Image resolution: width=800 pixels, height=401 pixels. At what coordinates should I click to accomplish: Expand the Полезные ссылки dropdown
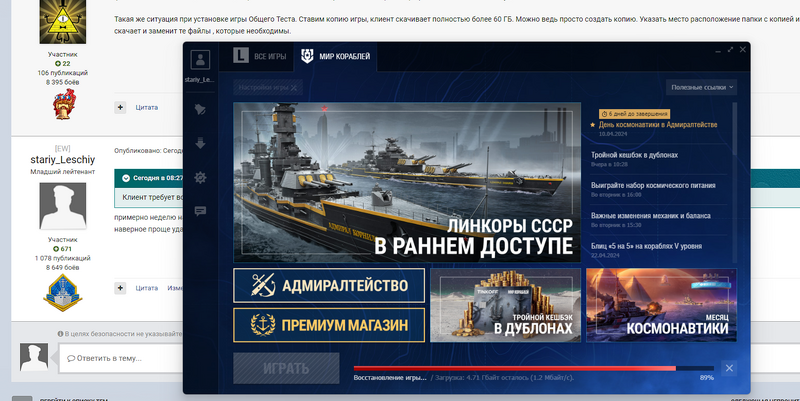point(702,87)
